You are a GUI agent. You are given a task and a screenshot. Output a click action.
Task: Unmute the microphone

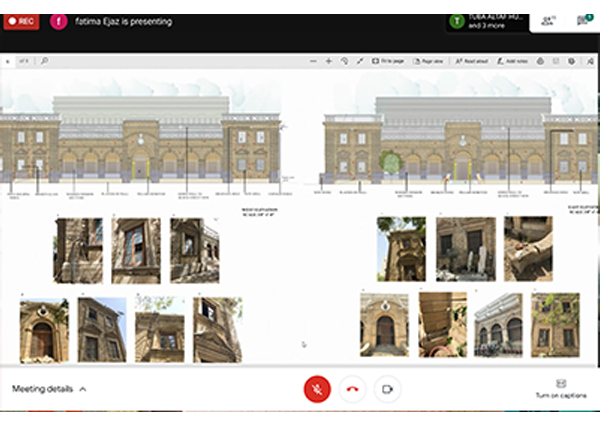317,389
